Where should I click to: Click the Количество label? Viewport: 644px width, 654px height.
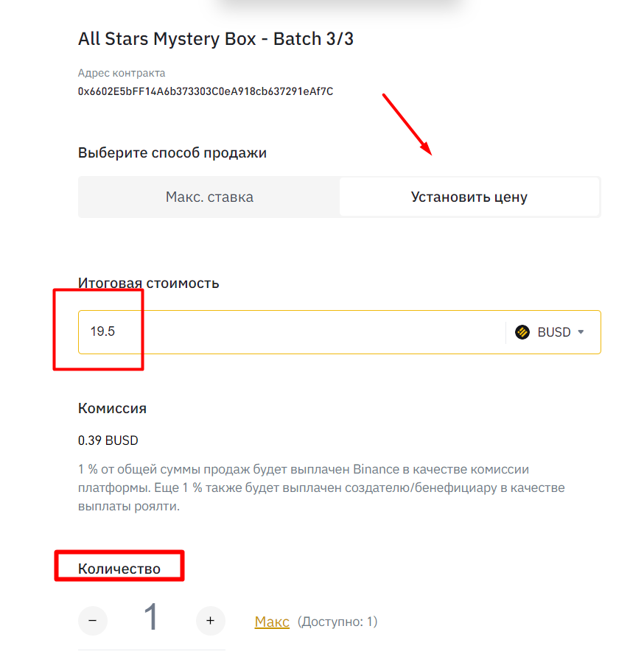coord(119,569)
